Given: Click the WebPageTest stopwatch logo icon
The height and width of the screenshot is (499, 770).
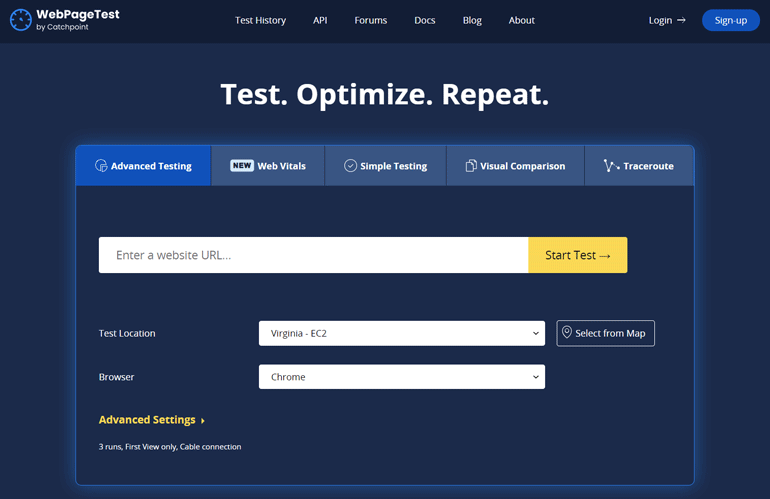Looking at the screenshot, I should click(x=21, y=20).
